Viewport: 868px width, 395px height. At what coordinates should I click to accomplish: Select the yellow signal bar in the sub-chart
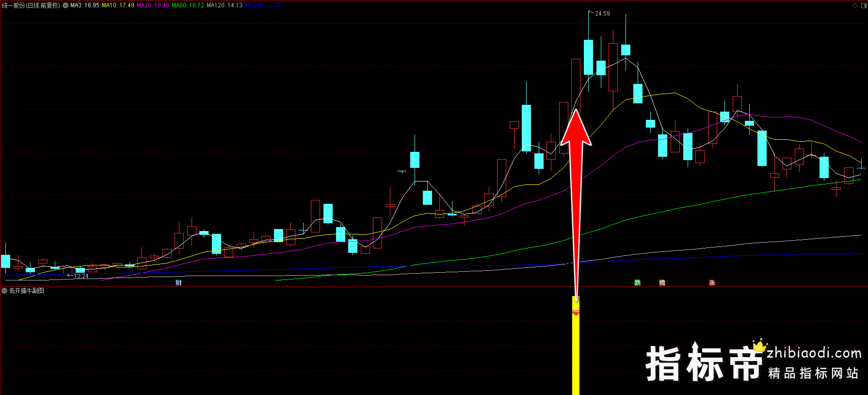pyautogui.click(x=576, y=346)
